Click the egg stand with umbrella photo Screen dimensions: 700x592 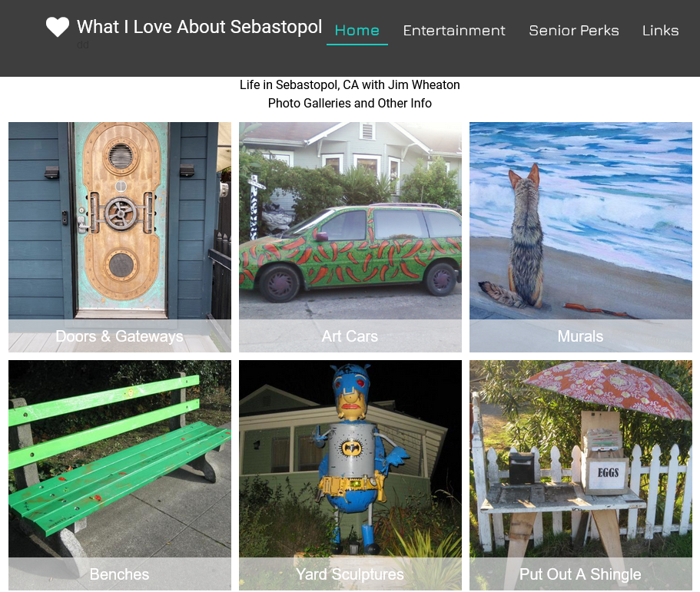581,457
